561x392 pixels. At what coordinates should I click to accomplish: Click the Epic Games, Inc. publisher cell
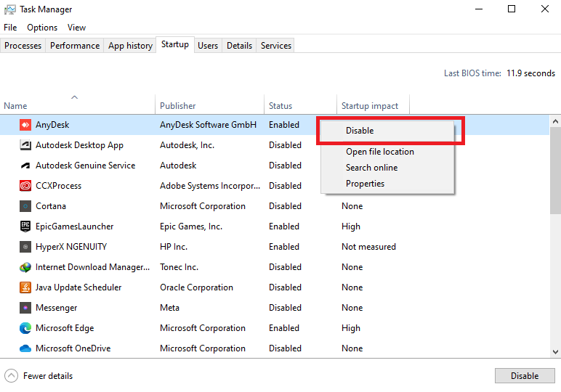coord(191,226)
